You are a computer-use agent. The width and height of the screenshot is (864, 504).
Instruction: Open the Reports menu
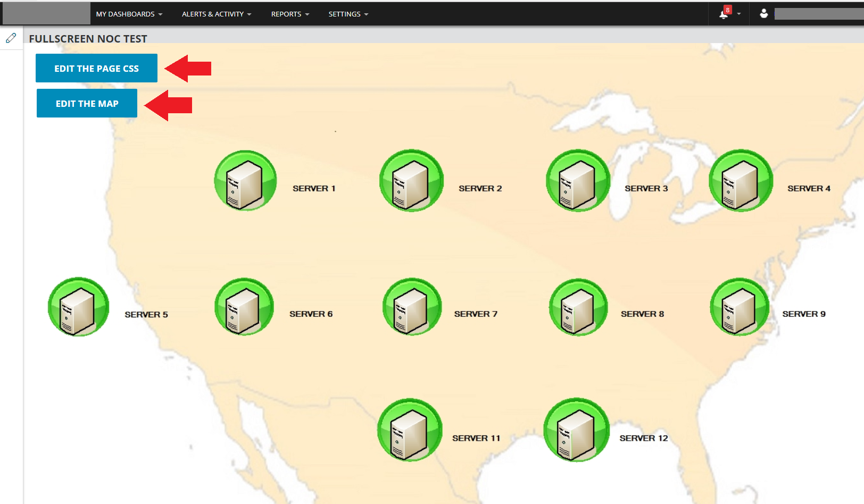point(290,14)
